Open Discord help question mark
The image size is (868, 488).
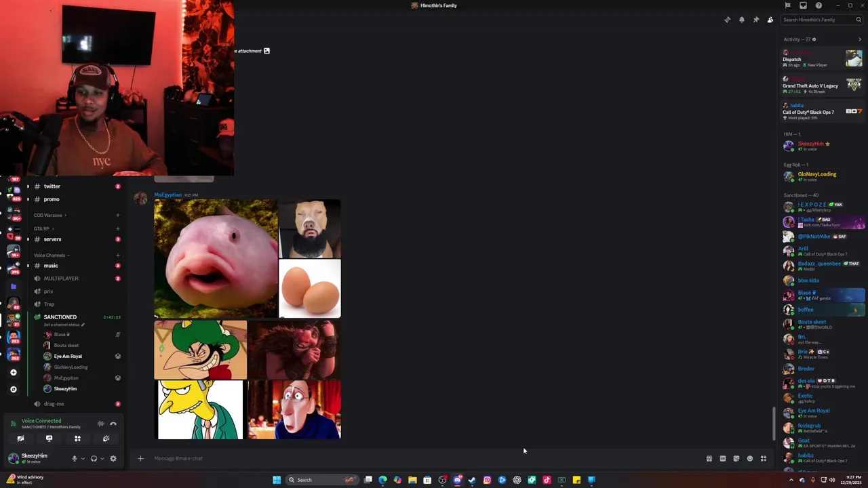[x=818, y=5]
